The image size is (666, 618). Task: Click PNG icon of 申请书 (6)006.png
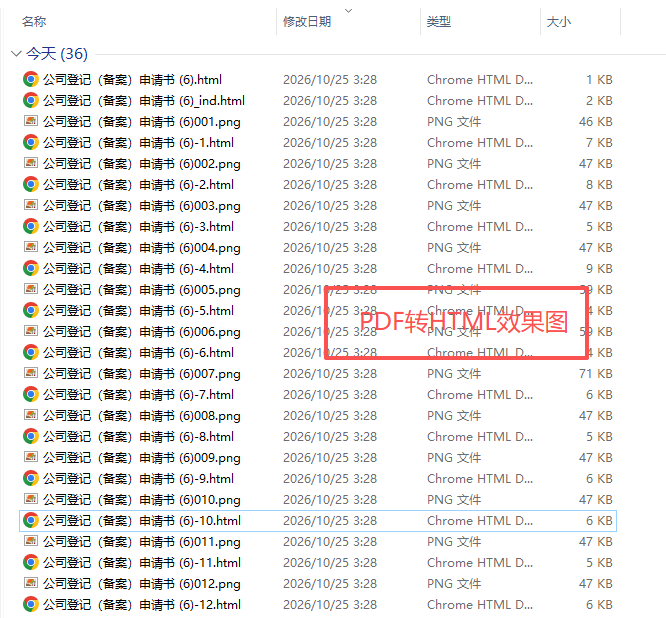click(31, 331)
